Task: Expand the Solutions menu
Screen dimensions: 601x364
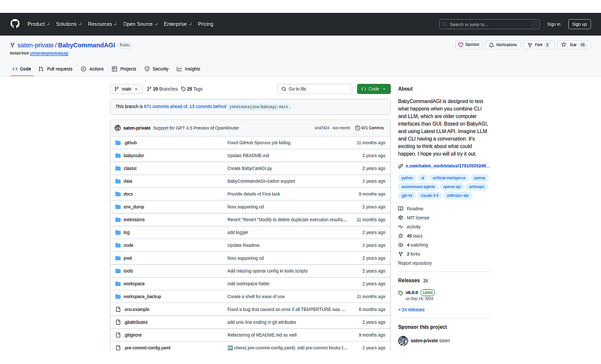Action: click(x=69, y=24)
